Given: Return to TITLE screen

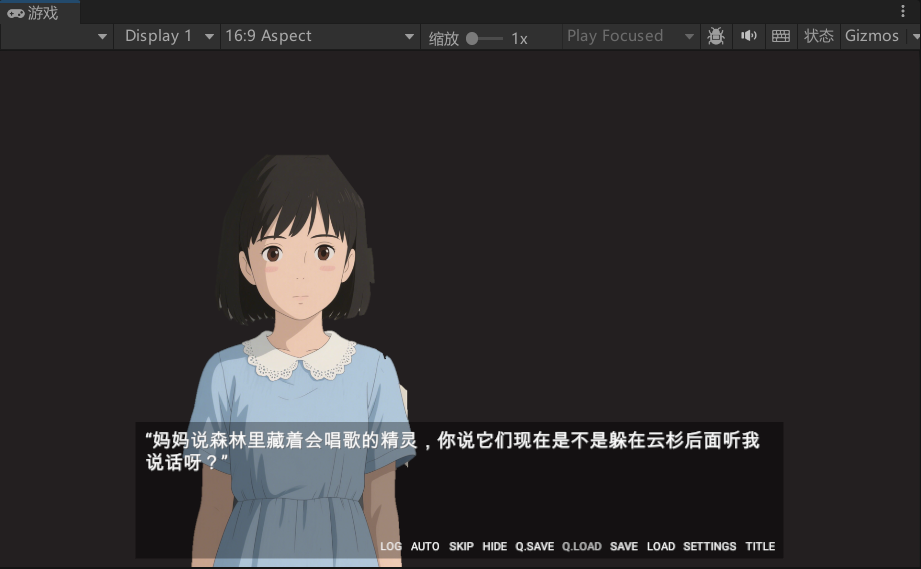Looking at the screenshot, I should pos(760,546).
